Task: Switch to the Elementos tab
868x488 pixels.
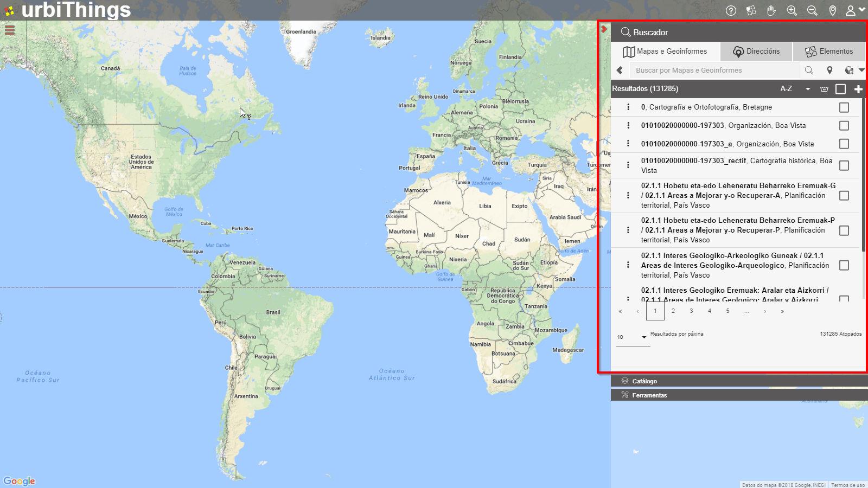Action: 829,52
